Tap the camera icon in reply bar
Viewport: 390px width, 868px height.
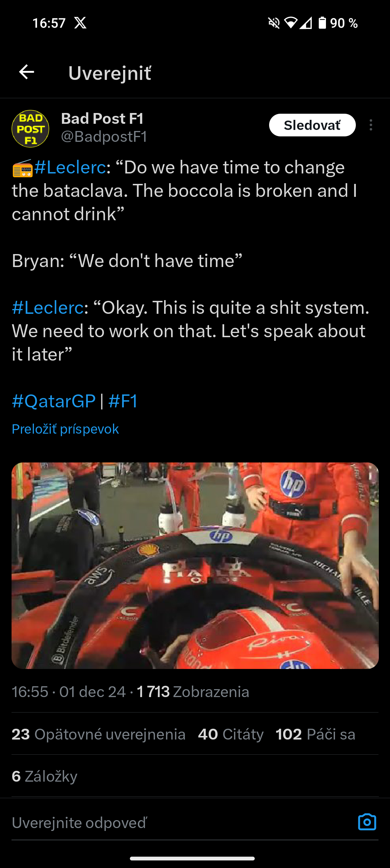point(367,822)
